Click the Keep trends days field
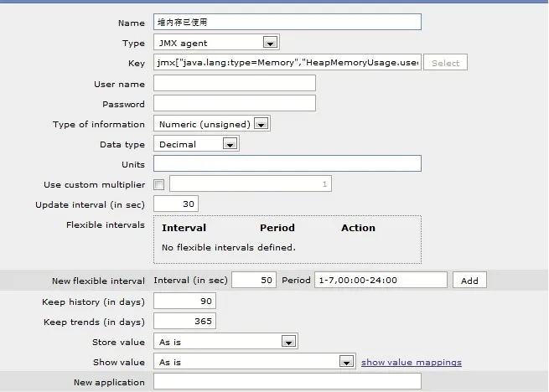 [184, 321]
